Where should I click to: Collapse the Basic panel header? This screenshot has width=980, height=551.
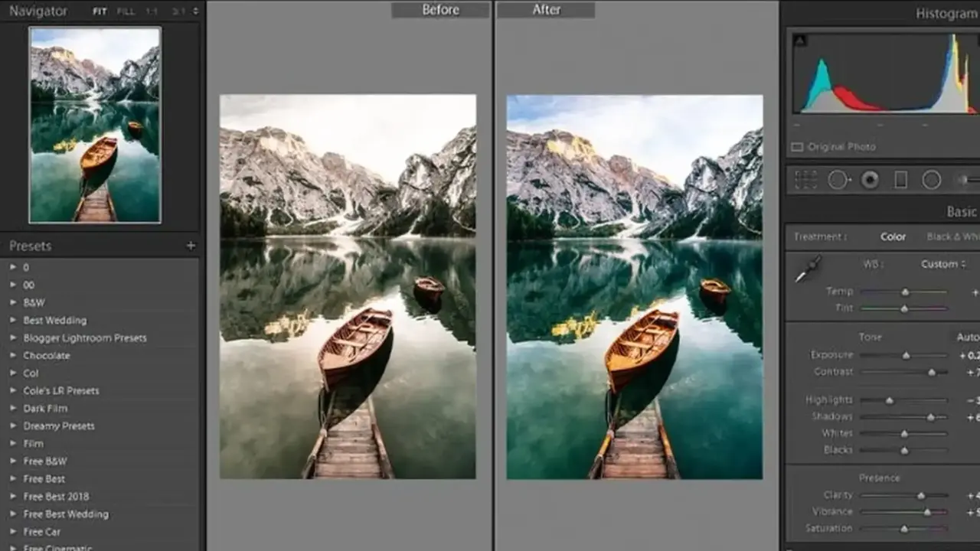pos(962,212)
